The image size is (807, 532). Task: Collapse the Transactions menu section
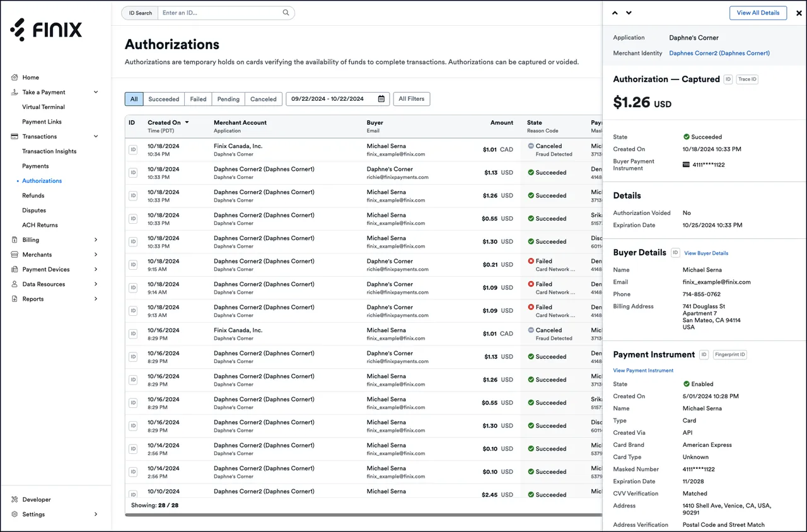click(96, 136)
